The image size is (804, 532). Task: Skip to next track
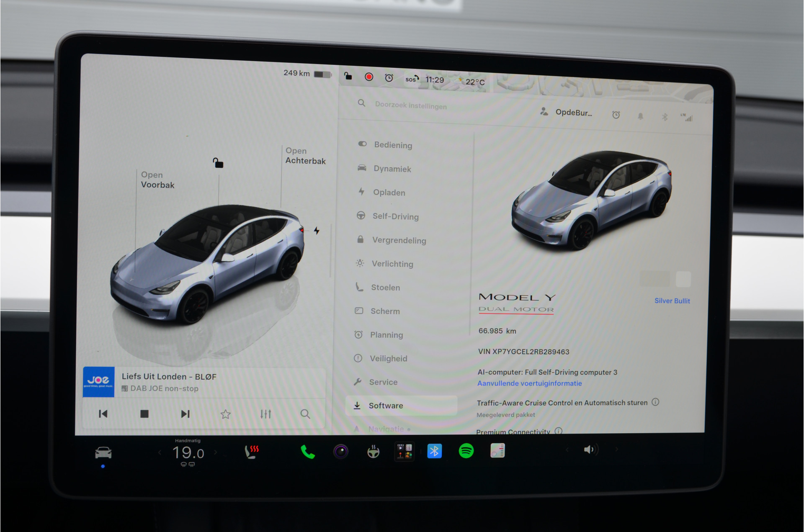click(x=185, y=414)
